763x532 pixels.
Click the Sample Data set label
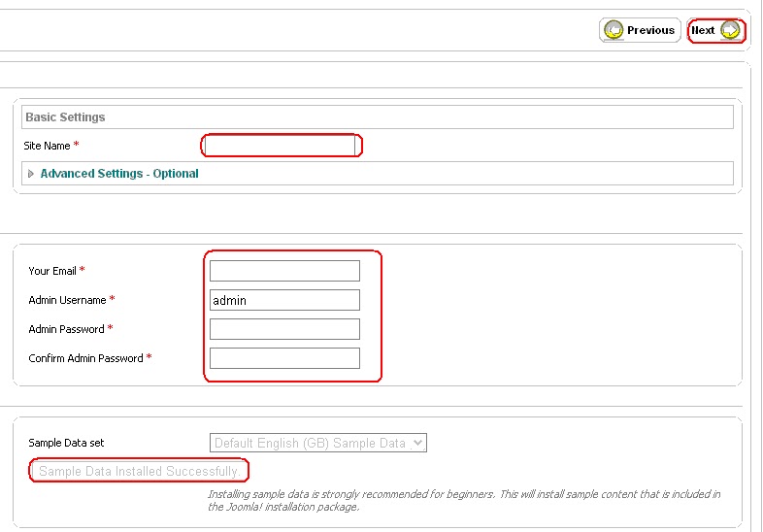pos(66,443)
